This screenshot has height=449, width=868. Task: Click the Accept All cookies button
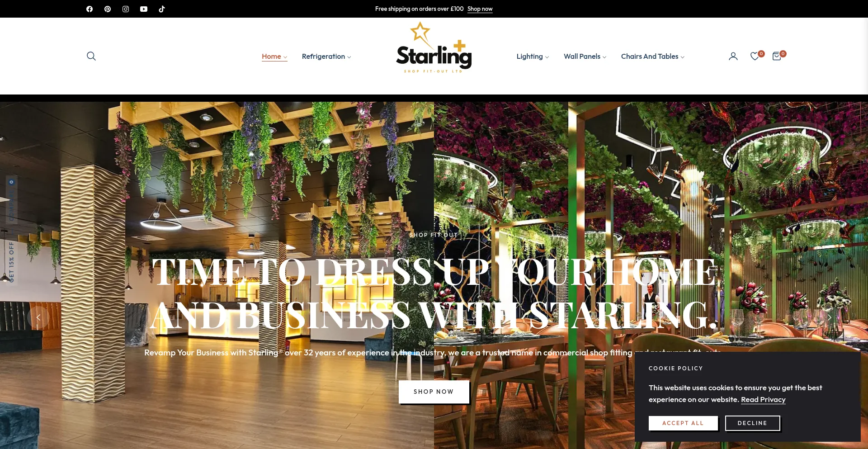point(683,423)
